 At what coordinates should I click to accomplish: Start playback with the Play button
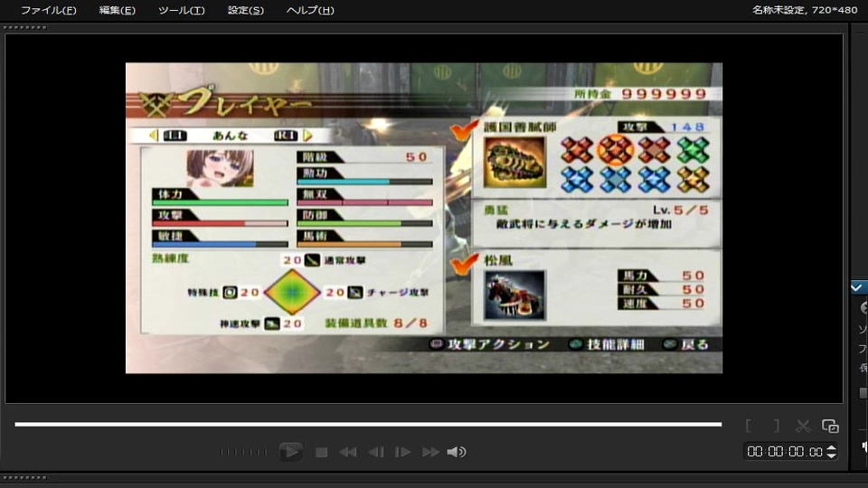tap(290, 452)
